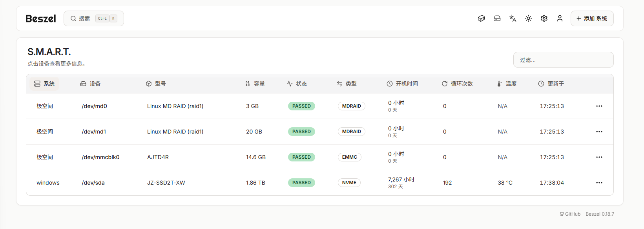The image size is (644, 229).
Task: Open the user account menu
Action: pos(560,18)
